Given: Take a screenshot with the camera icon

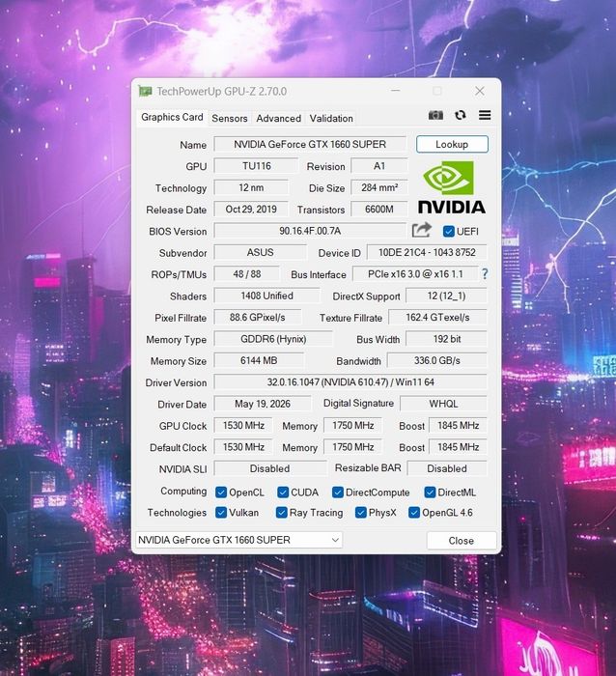Looking at the screenshot, I should coord(435,116).
